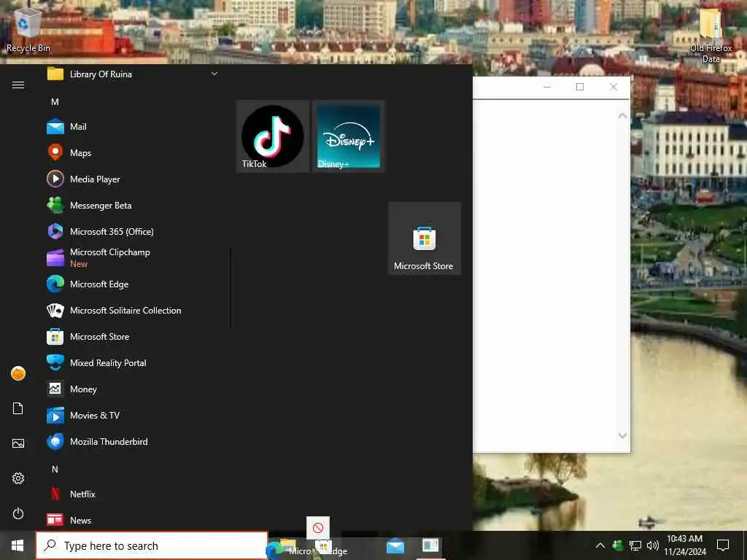The image size is (747, 560).
Task: Focus the Type here to search box
Action: 152,545
